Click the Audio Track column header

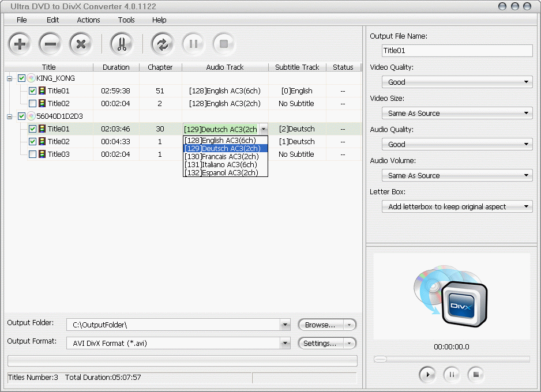coord(225,67)
